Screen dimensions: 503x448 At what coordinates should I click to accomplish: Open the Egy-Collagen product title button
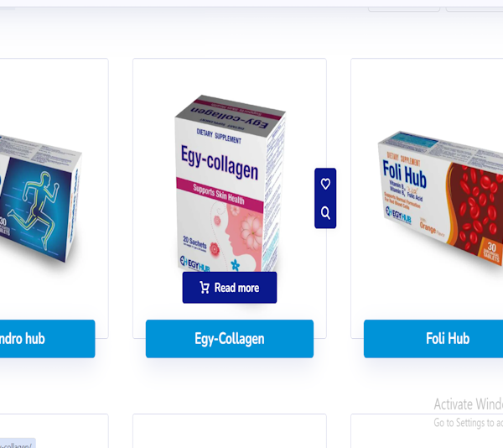click(230, 339)
